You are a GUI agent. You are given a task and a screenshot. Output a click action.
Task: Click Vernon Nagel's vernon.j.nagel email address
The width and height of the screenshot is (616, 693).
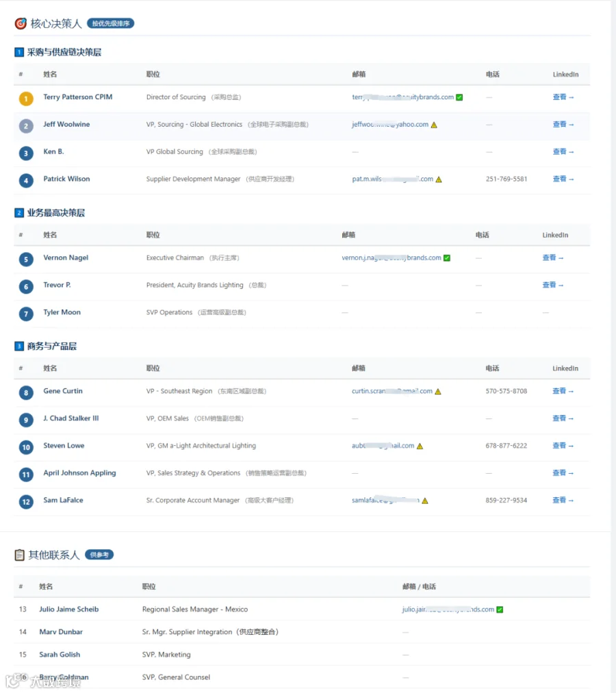coord(391,257)
